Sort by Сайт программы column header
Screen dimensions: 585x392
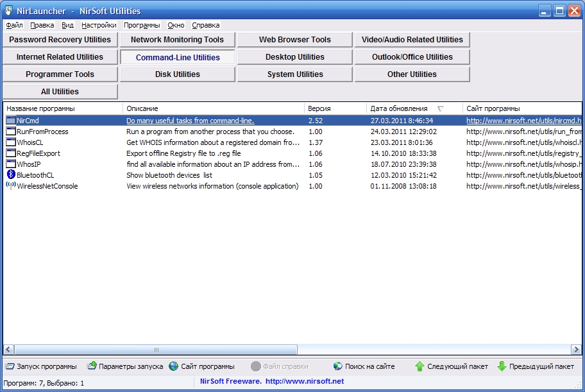point(522,108)
